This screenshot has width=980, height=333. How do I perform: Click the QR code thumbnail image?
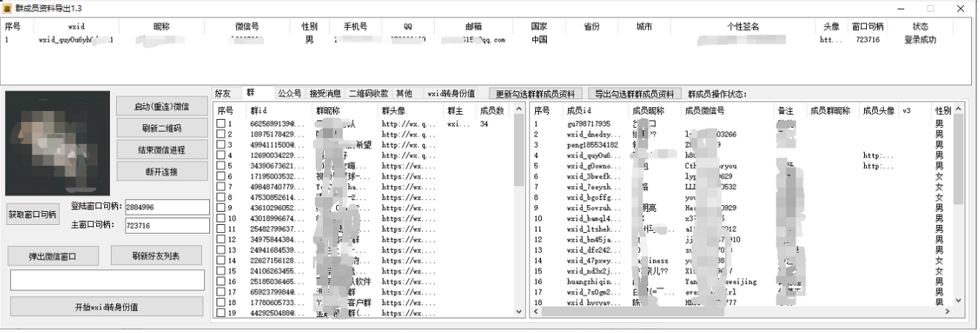(57, 143)
